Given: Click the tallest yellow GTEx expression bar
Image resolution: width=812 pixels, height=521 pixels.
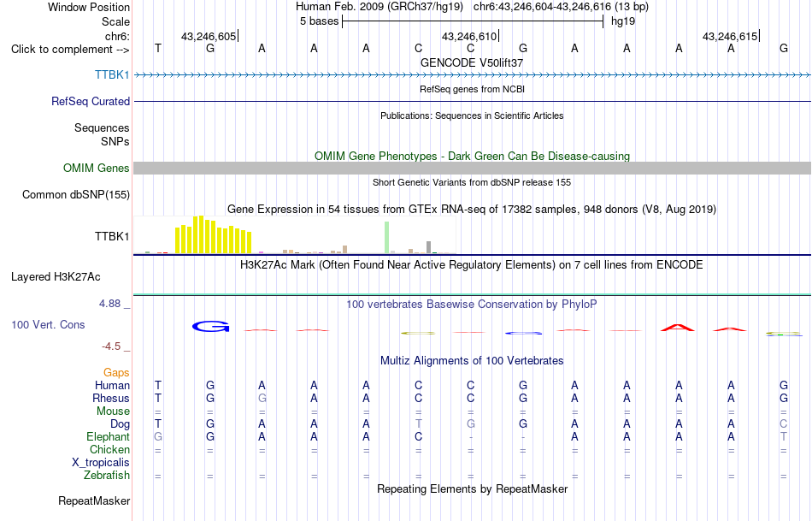Looking at the screenshot, I should point(202,234).
